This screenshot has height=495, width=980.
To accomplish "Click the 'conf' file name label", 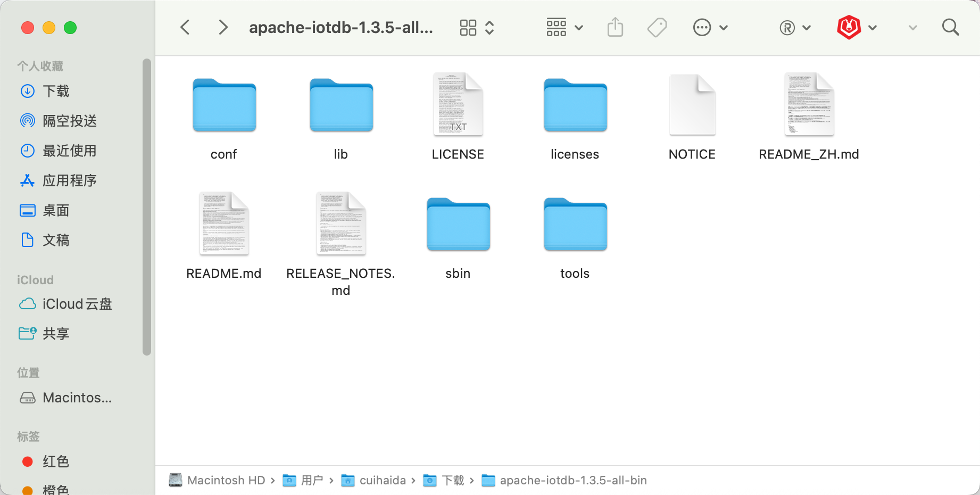I will 223,154.
